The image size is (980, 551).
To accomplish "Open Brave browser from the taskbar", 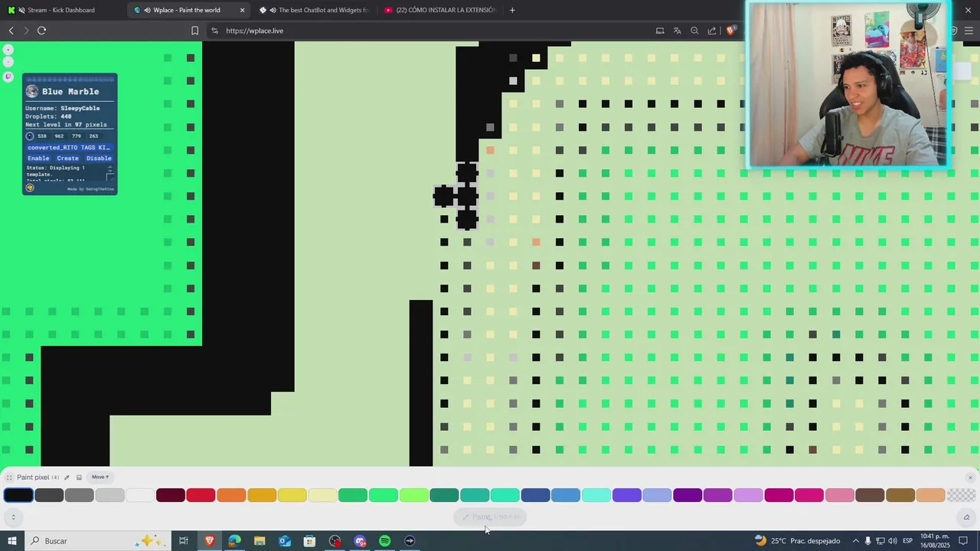I will (x=209, y=541).
